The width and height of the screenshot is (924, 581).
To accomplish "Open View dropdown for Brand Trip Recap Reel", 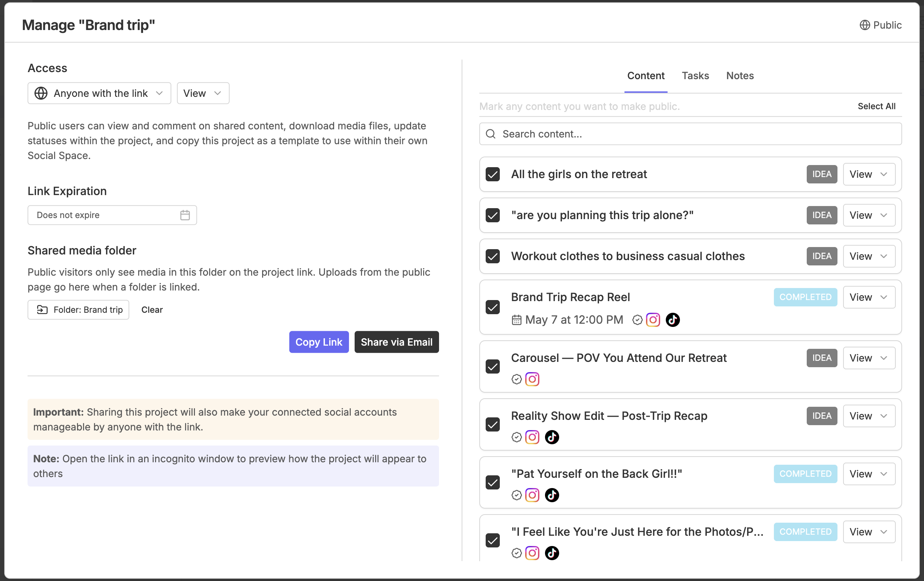I will [x=869, y=297].
